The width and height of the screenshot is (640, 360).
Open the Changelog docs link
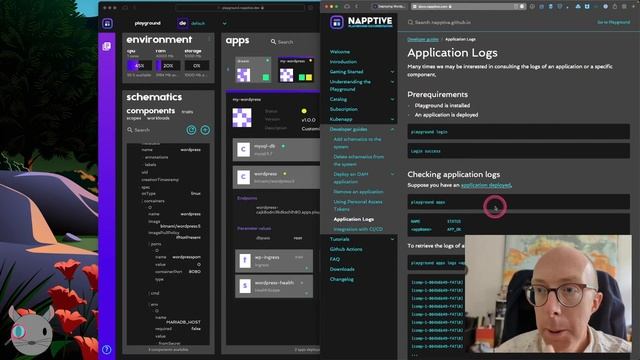(342, 280)
